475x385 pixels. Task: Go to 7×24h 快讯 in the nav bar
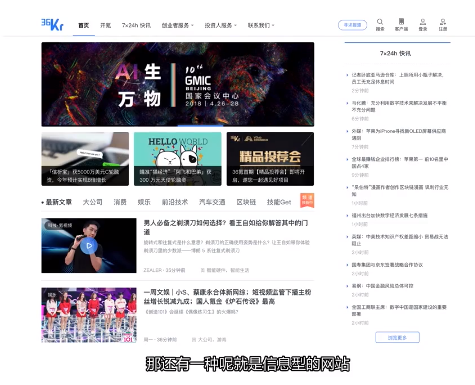coord(136,25)
